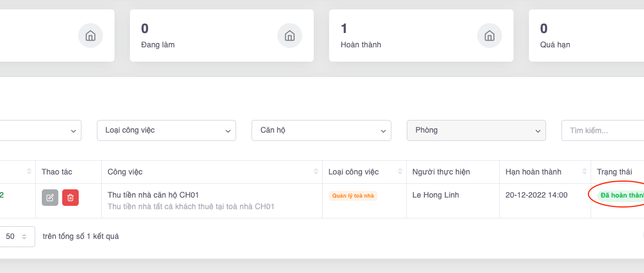Open task Thu tiền nhà căn hộ CH01
This screenshot has height=273, width=644.
pos(153,195)
